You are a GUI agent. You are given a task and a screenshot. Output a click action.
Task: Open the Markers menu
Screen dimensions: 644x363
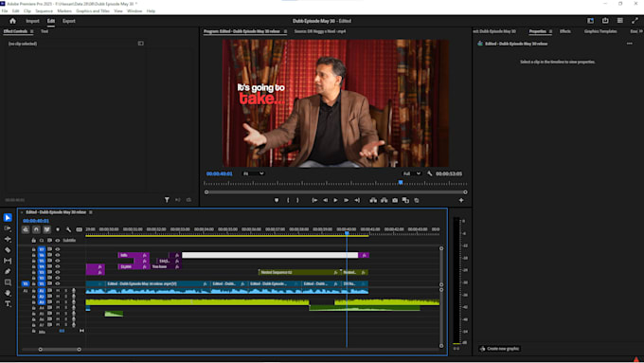64,11
